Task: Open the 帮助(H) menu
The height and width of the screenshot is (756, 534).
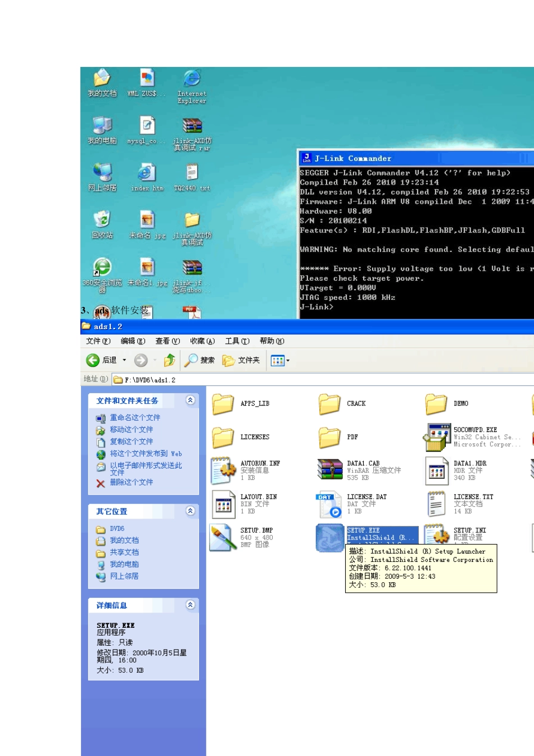Action: coord(272,341)
